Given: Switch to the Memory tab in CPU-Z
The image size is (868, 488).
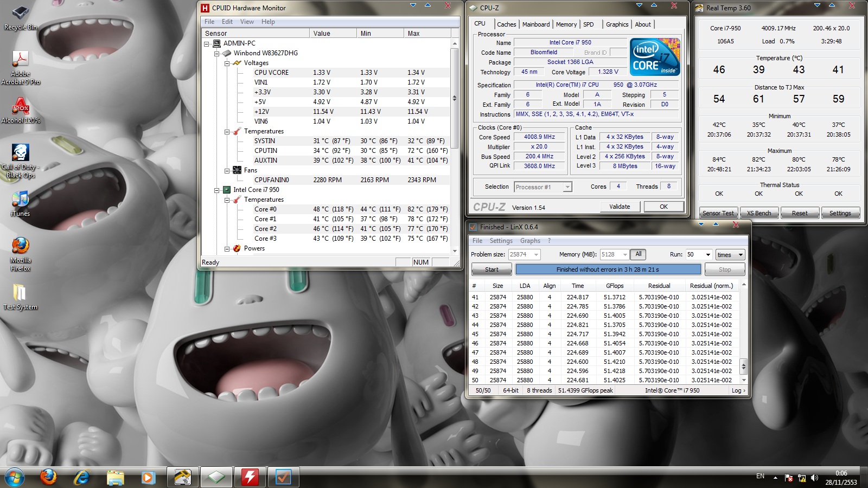Looking at the screenshot, I should click(x=566, y=24).
